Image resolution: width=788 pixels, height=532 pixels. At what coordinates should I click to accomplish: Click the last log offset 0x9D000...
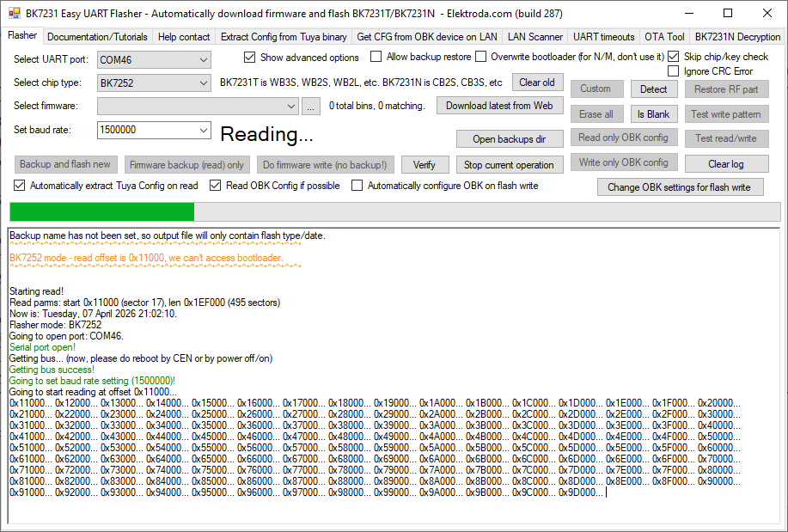(x=581, y=492)
